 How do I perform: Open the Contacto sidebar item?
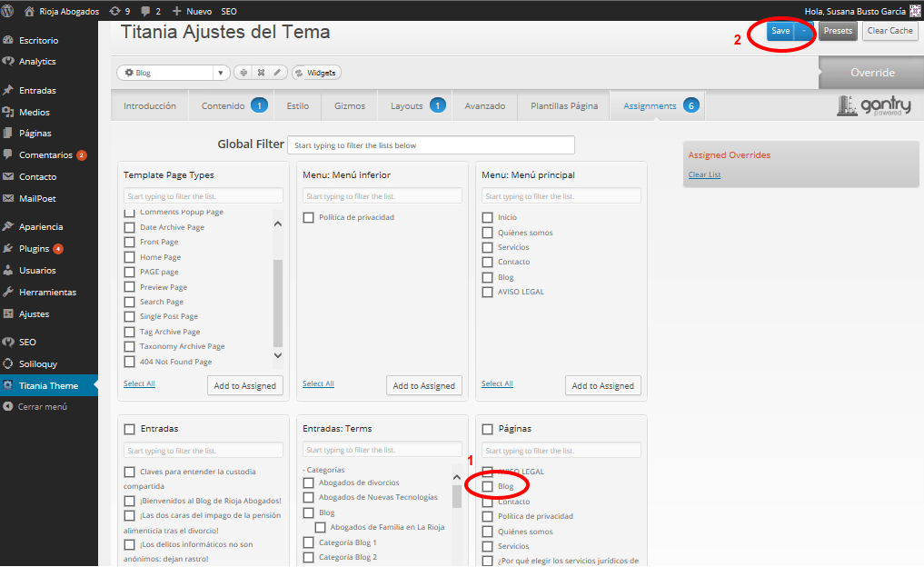[38, 177]
